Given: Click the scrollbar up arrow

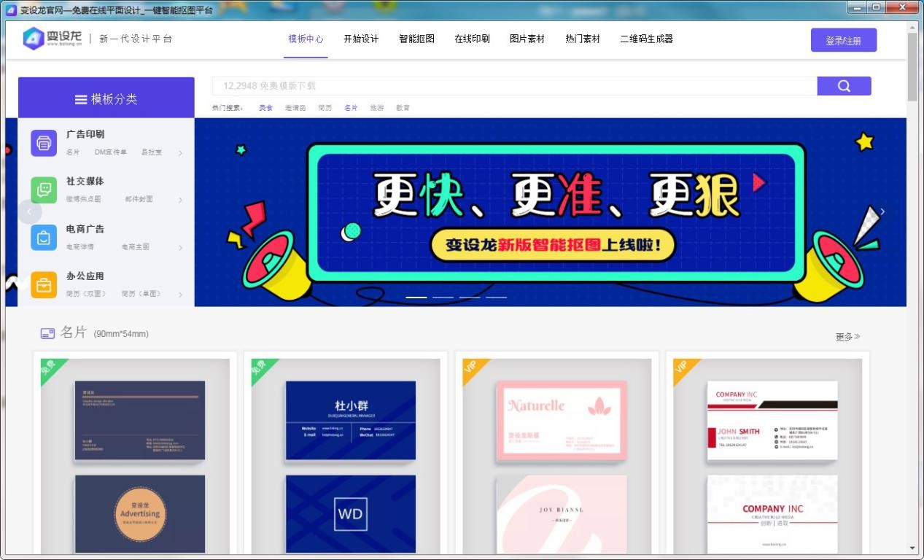Looking at the screenshot, I should click(912, 27).
